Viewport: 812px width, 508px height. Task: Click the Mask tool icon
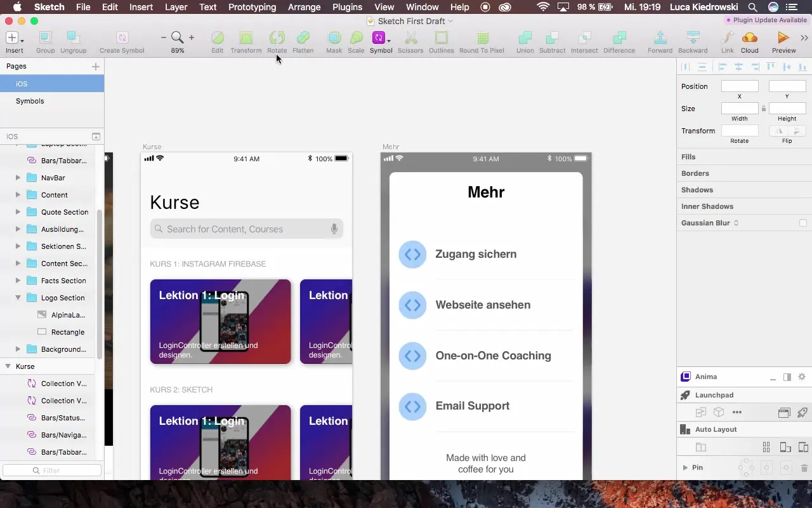[334, 38]
